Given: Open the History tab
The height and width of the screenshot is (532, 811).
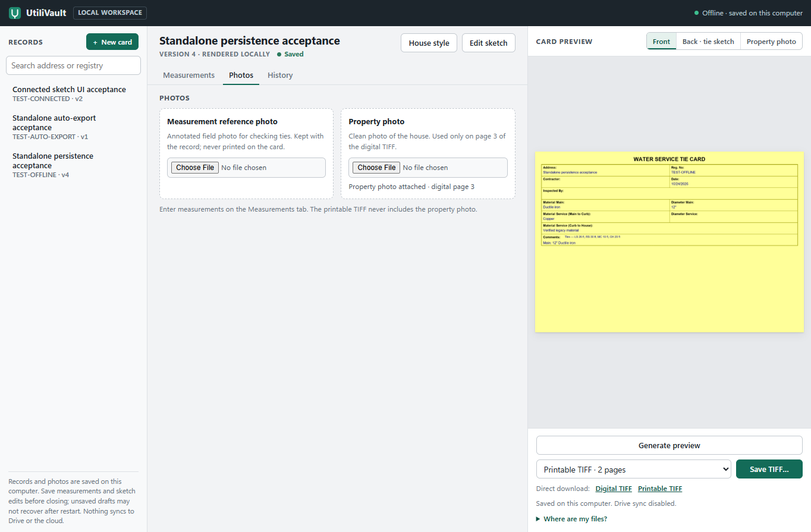Looking at the screenshot, I should point(280,75).
